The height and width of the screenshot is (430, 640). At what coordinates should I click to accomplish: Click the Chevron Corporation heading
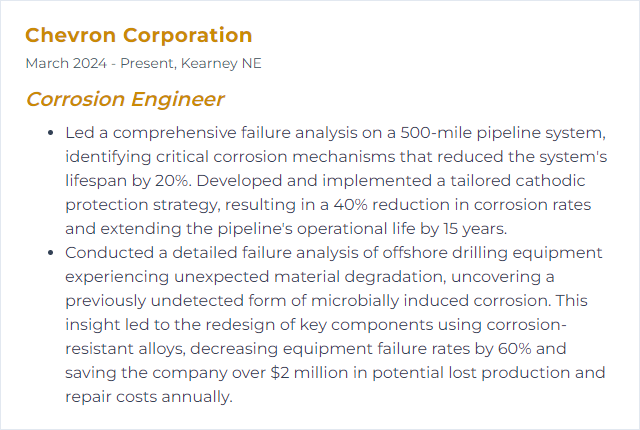pos(139,35)
